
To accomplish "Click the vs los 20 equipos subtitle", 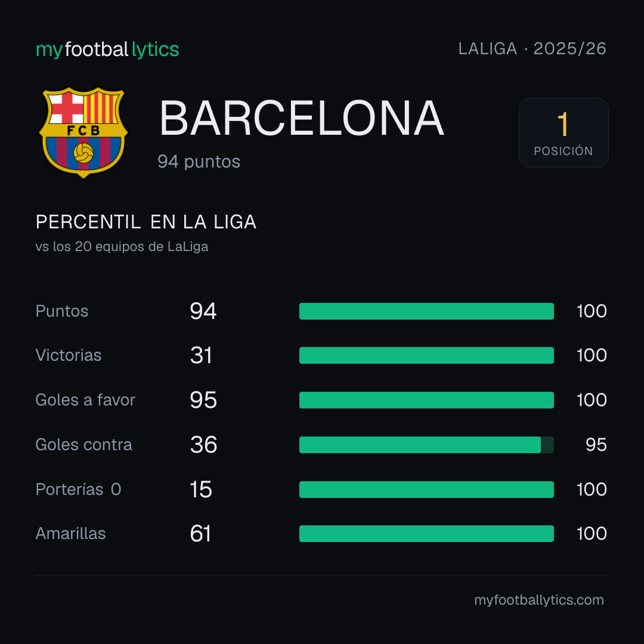I will pyautogui.click(x=122, y=247).
